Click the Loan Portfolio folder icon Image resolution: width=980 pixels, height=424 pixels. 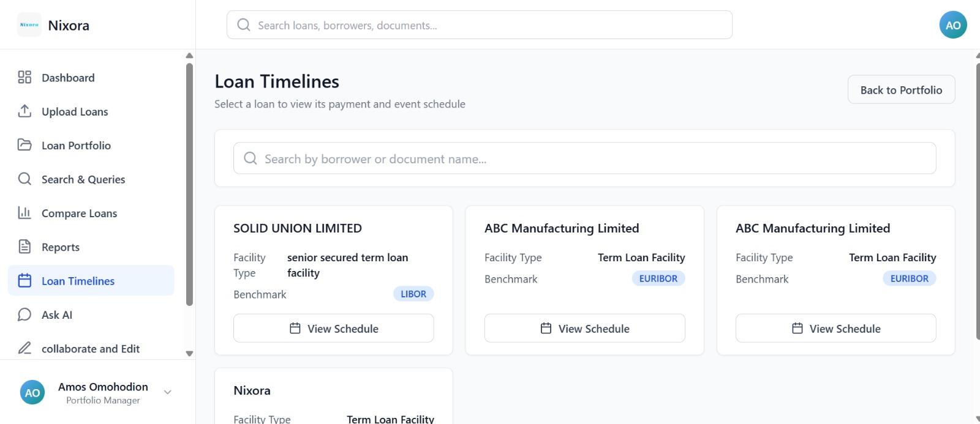[x=24, y=145]
